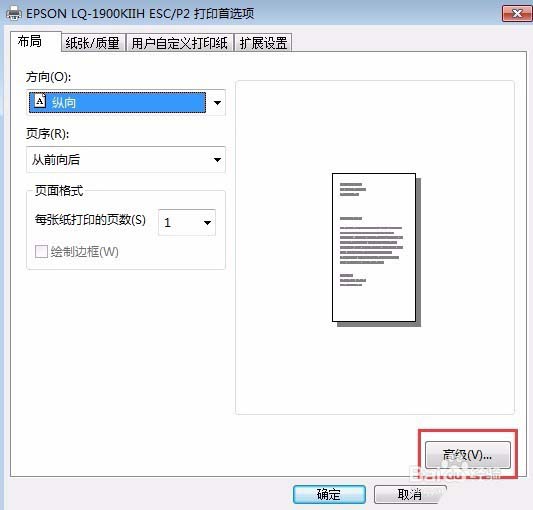
Task: Click the 页面格式 group title
Action: click(59, 191)
